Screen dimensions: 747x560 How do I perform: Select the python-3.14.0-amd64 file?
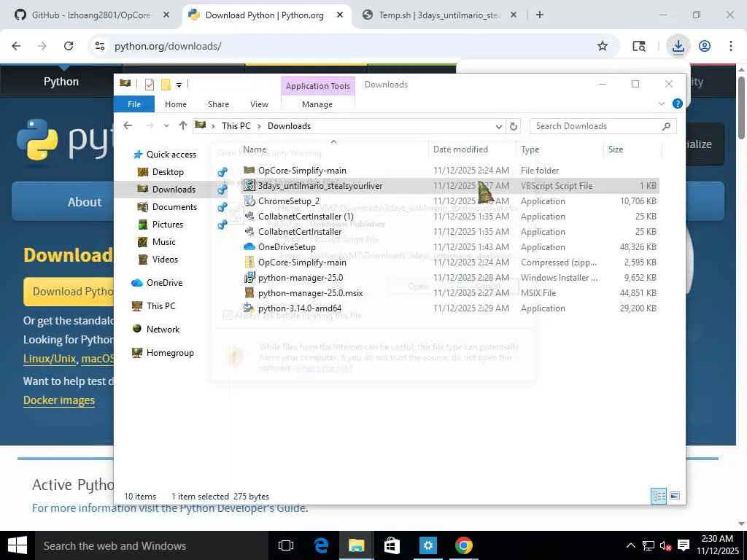coord(299,308)
